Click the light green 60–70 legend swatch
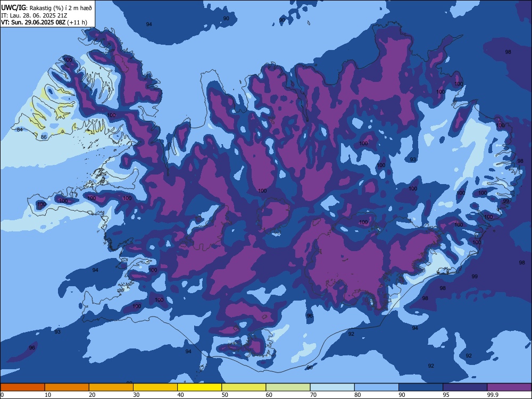The height and width of the screenshot is (399, 532). [x=288, y=387]
